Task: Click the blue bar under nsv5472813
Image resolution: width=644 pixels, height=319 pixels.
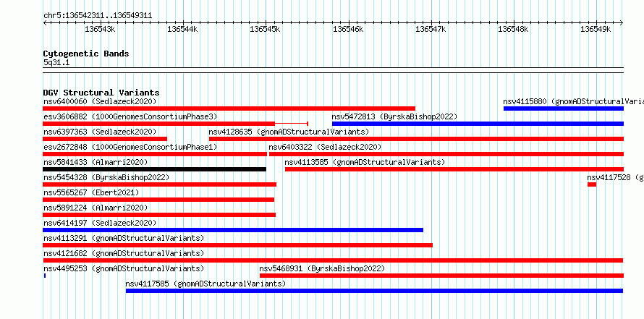Action: pos(478,124)
